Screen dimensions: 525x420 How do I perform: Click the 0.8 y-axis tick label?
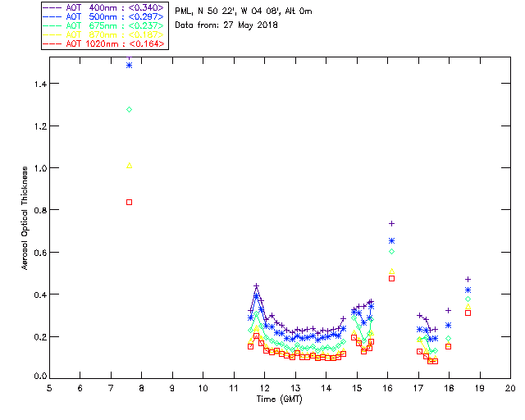40,210
